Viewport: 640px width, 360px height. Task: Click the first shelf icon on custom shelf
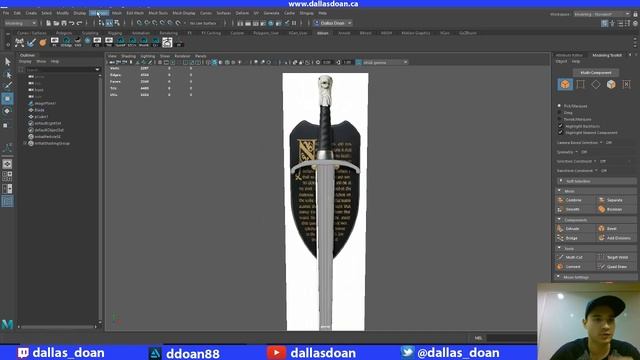19,42
